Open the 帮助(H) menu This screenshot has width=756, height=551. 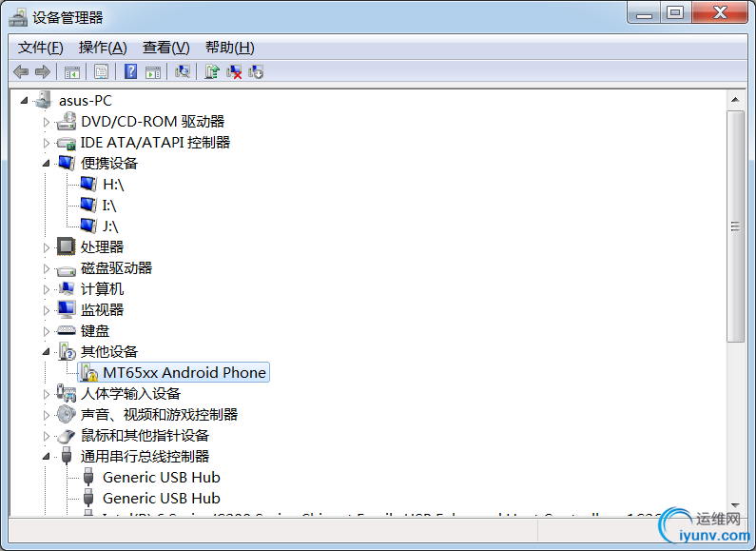pyautogui.click(x=229, y=48)
